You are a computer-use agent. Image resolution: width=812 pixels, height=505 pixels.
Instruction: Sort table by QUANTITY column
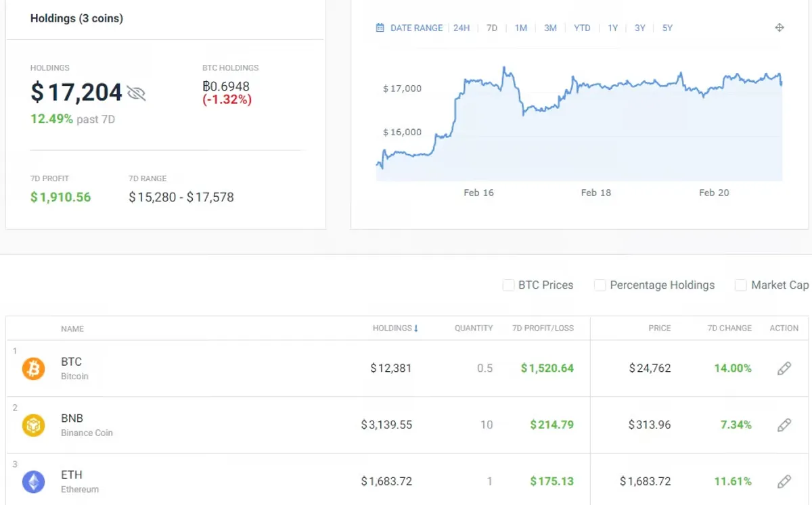(x=474, y=328)
